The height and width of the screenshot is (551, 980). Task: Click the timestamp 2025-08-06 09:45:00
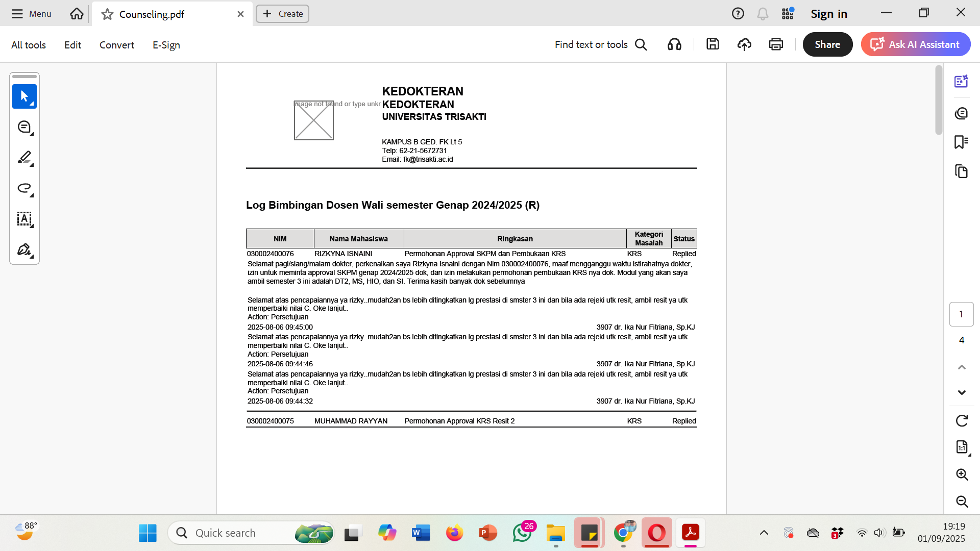280,327
